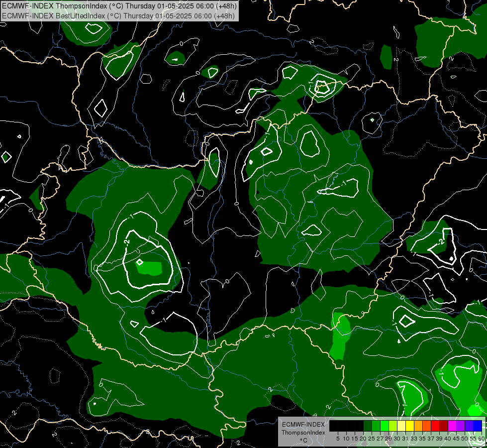The image size is (487, 448).
Task: Click the ThompsonIndex title line at top
Action: (119, 6)
